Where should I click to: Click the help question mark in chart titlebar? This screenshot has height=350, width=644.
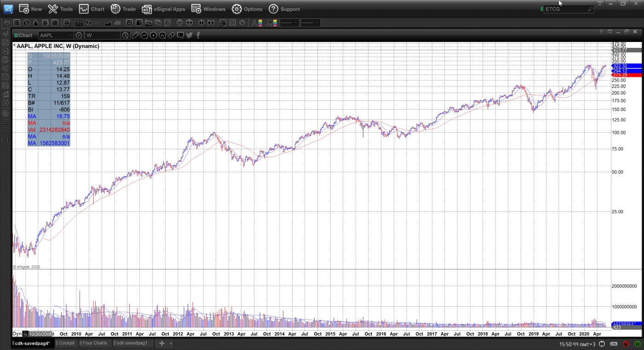(601, 32)
